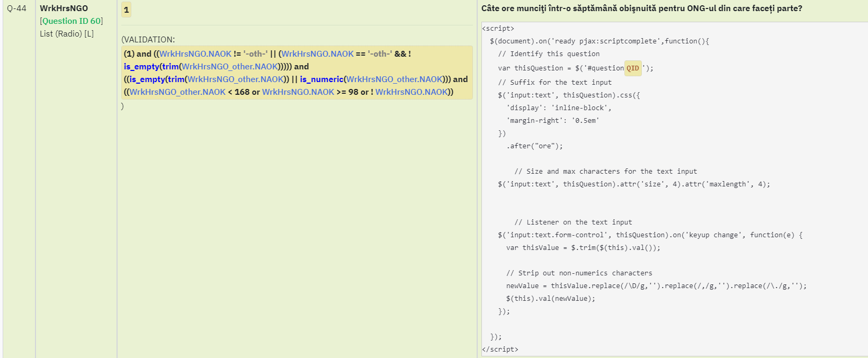
Task: Click the relevance value 1 badge
Action: [126, 10]
